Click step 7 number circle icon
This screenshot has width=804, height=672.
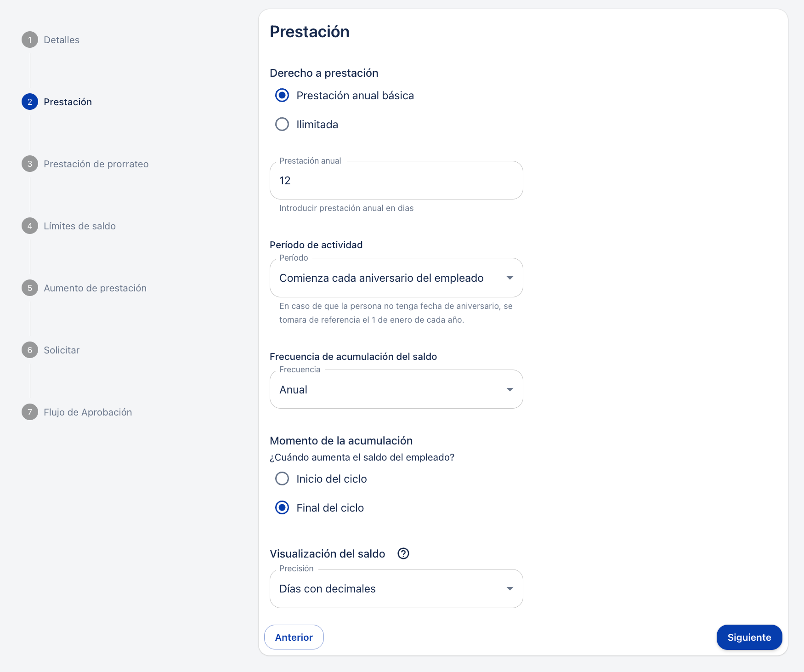click(30, 412)
